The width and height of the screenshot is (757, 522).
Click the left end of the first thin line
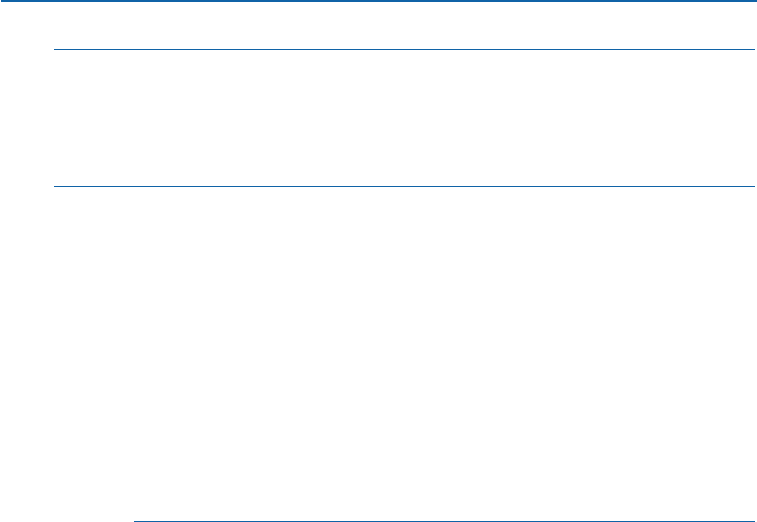point(56,49)
